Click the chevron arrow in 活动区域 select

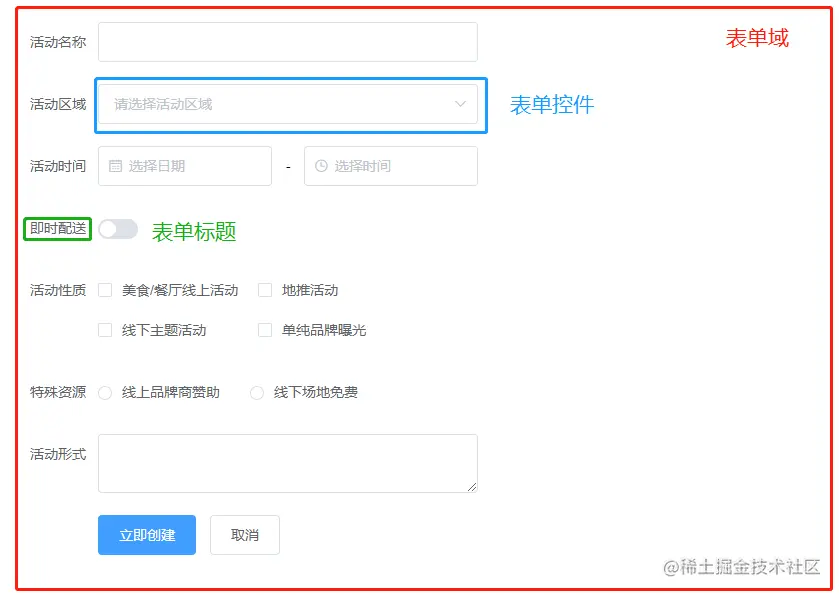click(x=460, y=104)
